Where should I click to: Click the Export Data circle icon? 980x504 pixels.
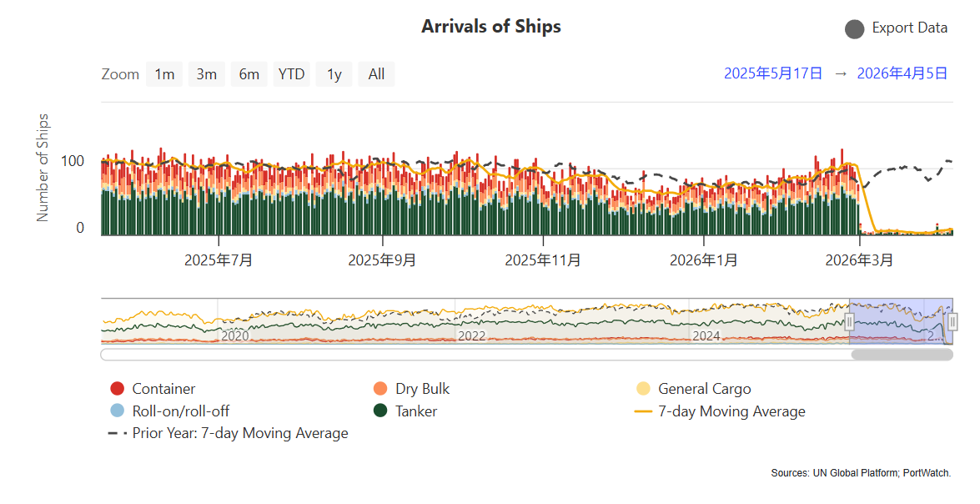point(854,29)
